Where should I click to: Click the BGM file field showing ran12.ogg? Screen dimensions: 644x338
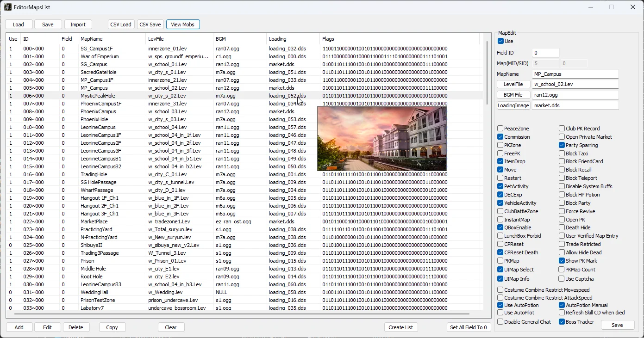click(x=575, y=95)
